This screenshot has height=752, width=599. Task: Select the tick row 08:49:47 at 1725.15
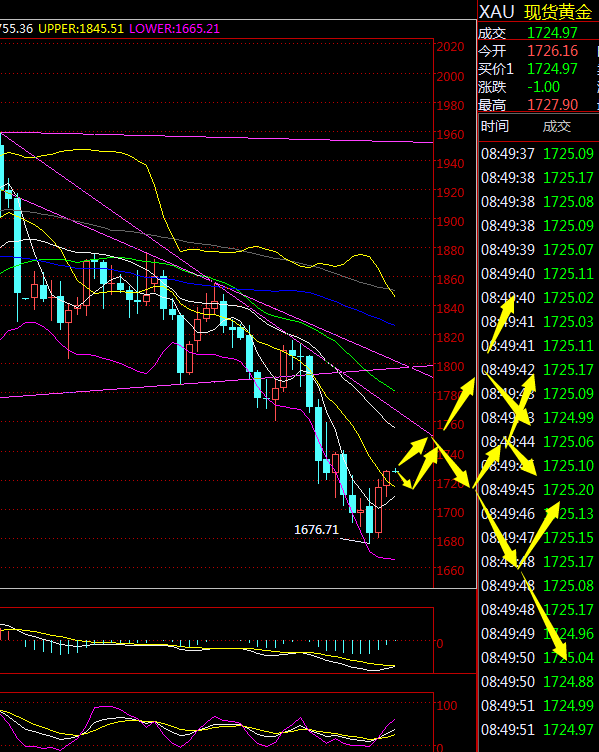pyautogui.click(x=538, y=538)
